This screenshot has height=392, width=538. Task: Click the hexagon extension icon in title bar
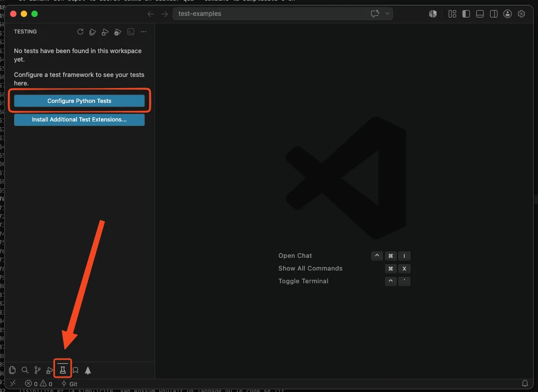click(x=433, y=14)
